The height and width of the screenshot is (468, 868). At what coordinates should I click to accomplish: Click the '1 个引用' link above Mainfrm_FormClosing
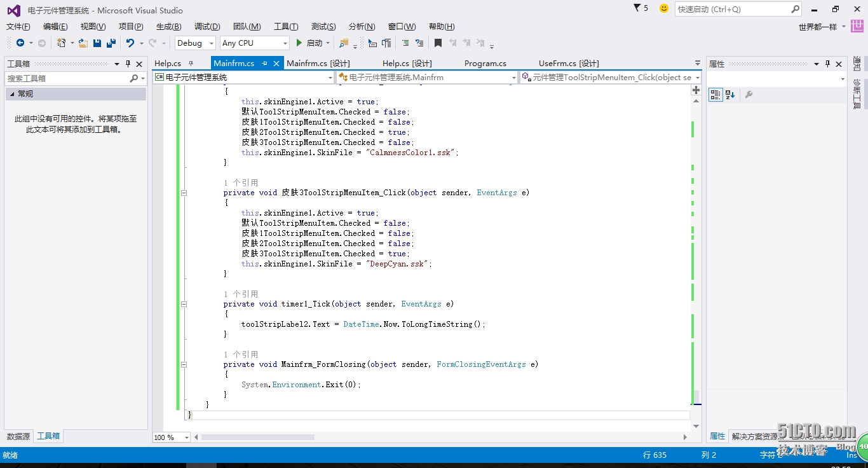tap(241, 354)
